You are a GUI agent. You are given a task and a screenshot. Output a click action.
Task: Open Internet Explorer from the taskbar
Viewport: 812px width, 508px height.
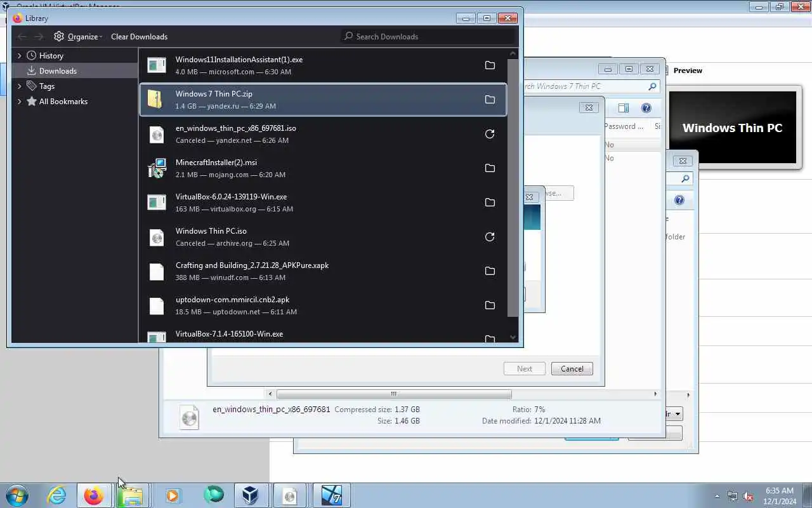click(x=56, y=495)
